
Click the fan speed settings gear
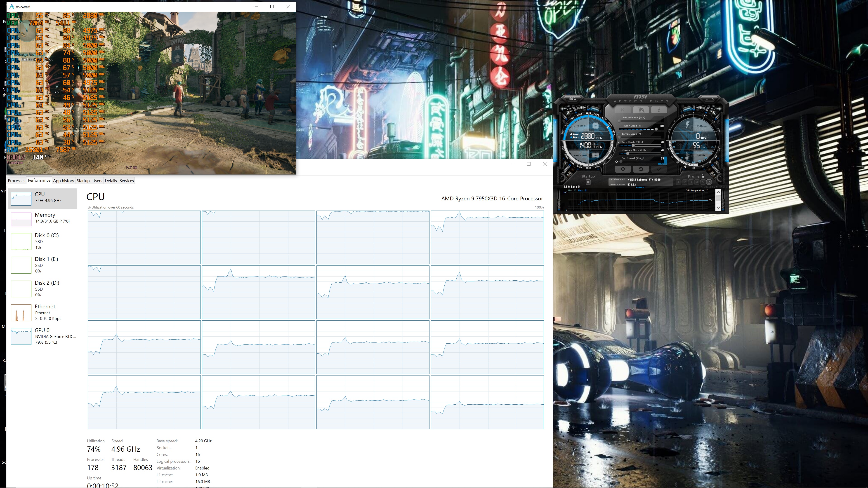click(x=617, y=162)
